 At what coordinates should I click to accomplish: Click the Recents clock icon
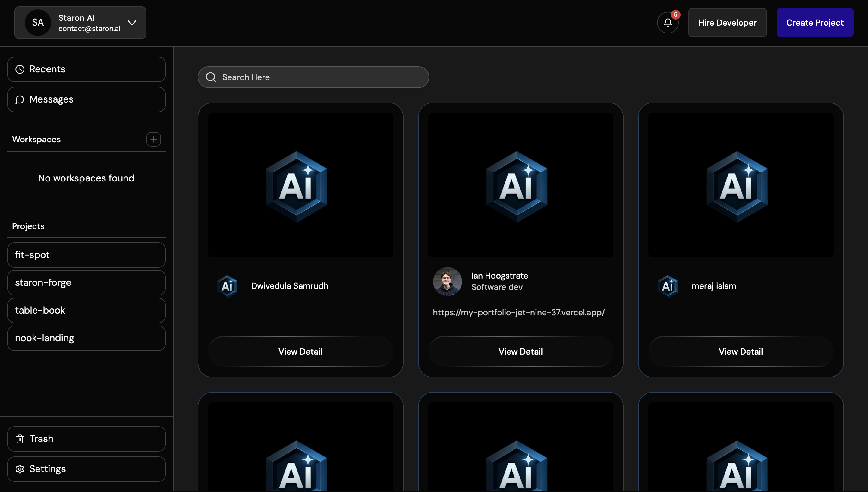(x=19, y=69)
